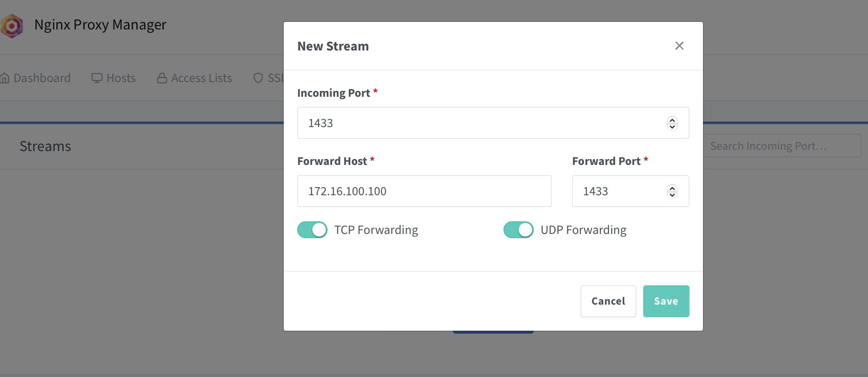
Task: Increase Incoming Port with up arrow
Action: click(x=672, y=119)
